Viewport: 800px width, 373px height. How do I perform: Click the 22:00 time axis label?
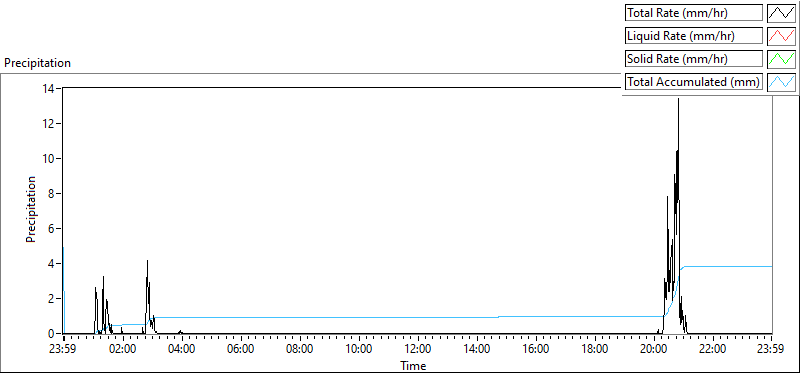[713, 350]
